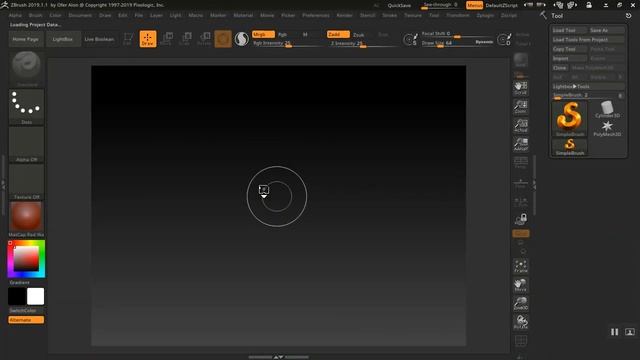The height and width of the screenshot is (360, 640).
Task: Select the white secondary color swatch
Action: (36, 296)
